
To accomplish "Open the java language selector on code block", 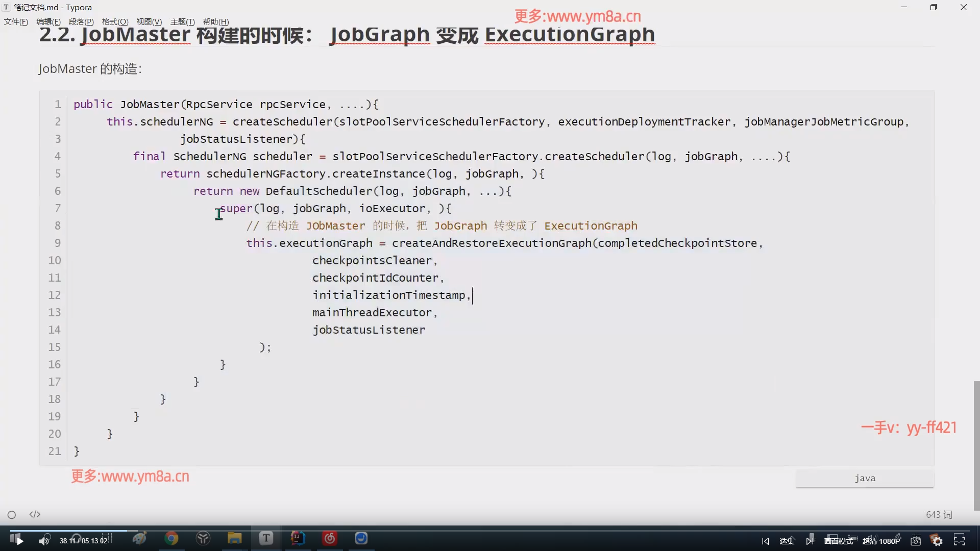I will 865,478.
